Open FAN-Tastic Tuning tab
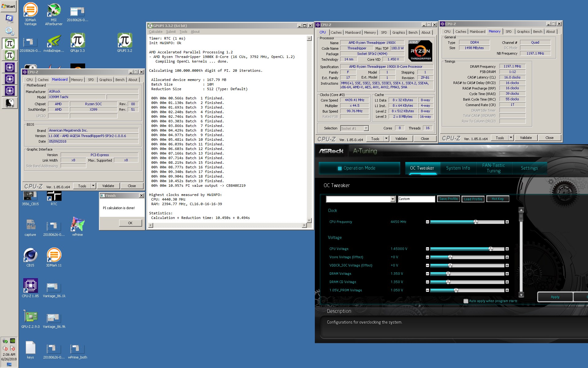 pyautogui.click(x=493, y=168)
